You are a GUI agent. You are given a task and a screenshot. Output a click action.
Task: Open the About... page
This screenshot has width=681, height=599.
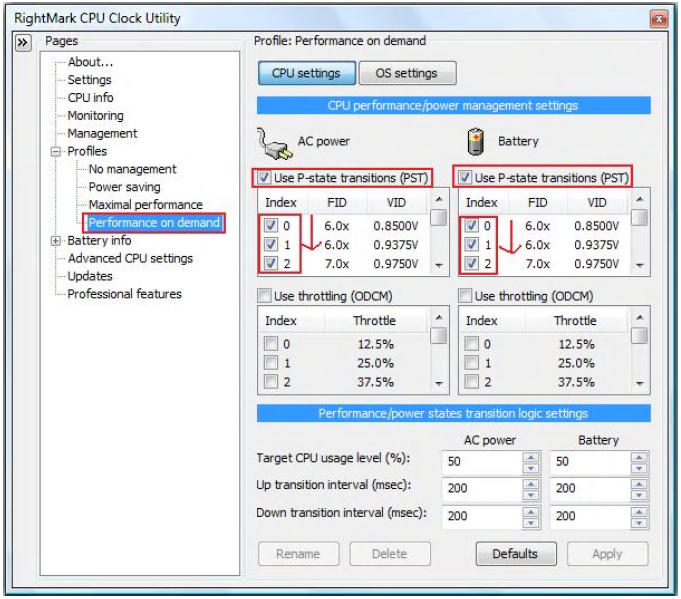point(90,62)
